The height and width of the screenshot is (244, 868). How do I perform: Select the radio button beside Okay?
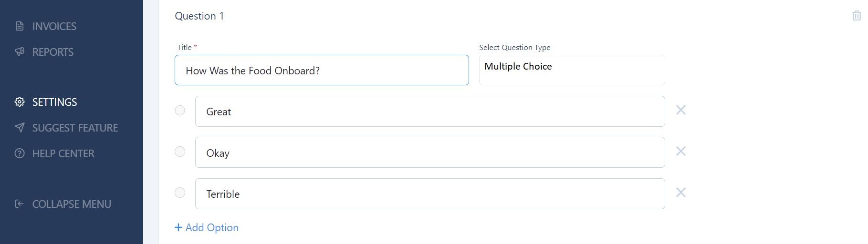coord(180,152)
